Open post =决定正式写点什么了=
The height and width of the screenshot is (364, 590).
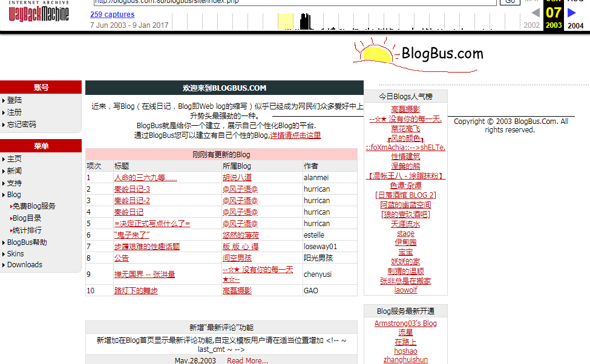point(152,223)
